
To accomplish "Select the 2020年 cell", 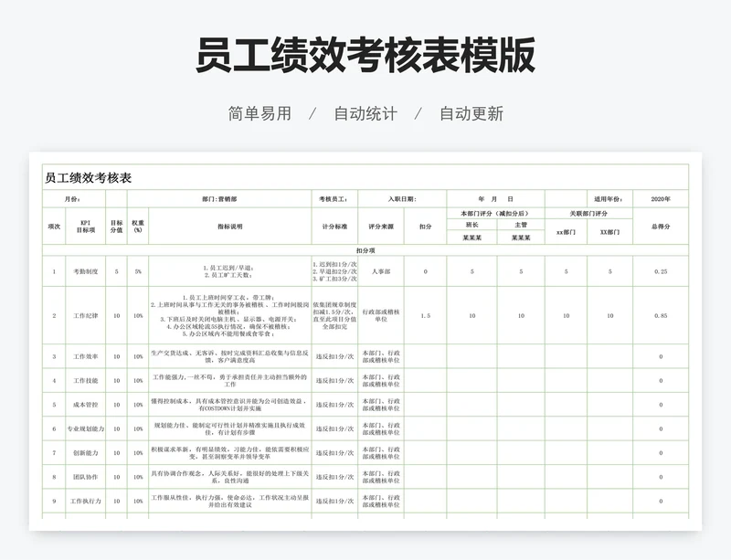I will (x=661, y=199).
